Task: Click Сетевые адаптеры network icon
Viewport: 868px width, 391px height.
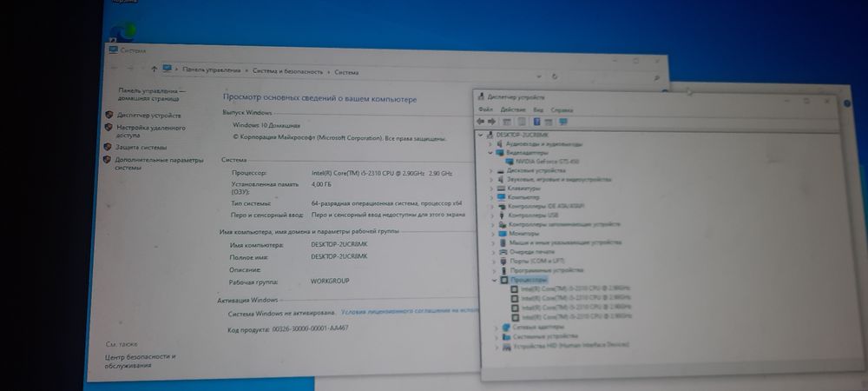Action: 505,327
